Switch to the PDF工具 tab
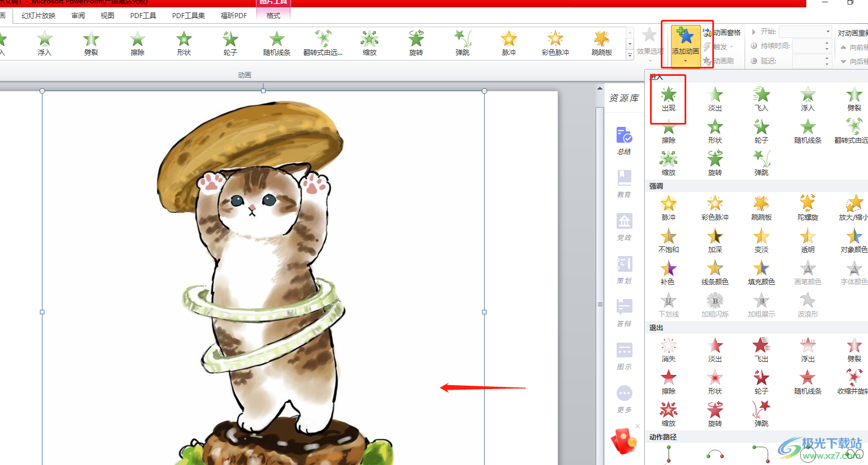This screenshot has height=465, width=868. 143,16
